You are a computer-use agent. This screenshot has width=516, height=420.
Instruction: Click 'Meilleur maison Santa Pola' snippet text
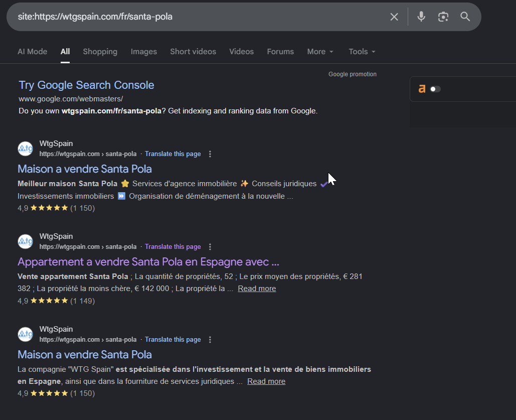(x=68, y=184)
